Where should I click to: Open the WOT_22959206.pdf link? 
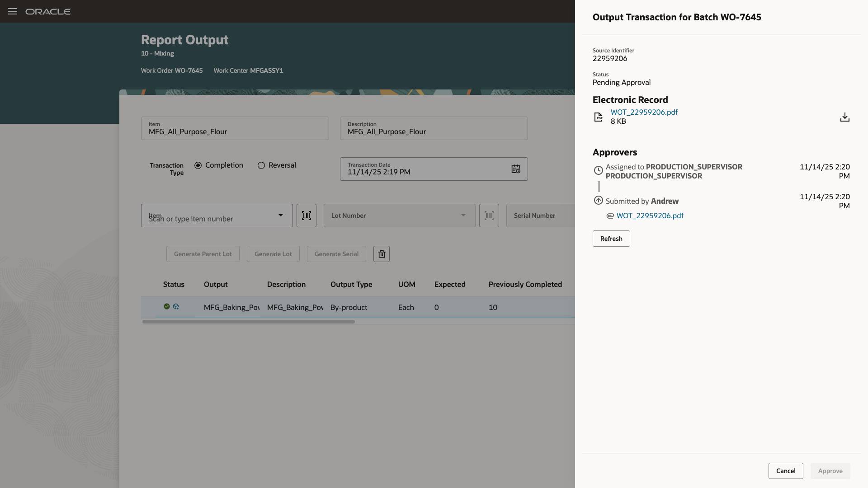click(x=644, y=112)
